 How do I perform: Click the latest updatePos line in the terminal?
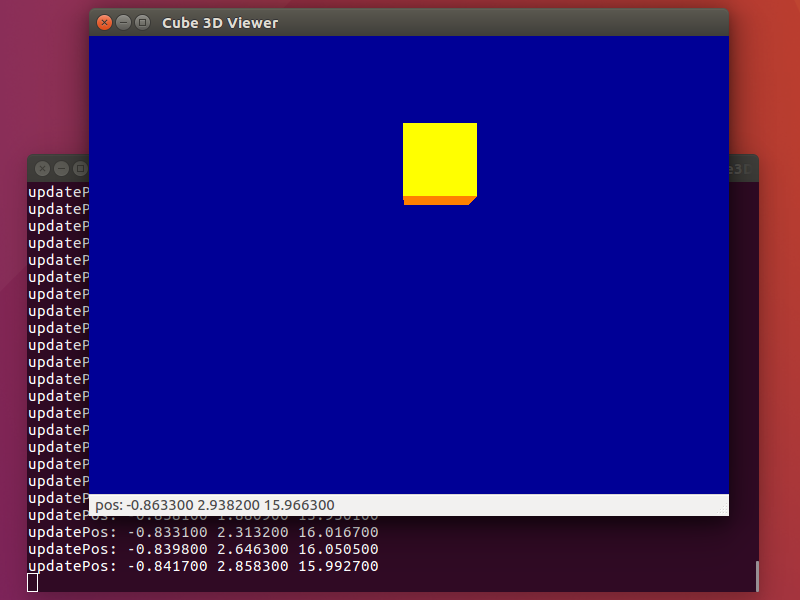[x=200, y=566]
